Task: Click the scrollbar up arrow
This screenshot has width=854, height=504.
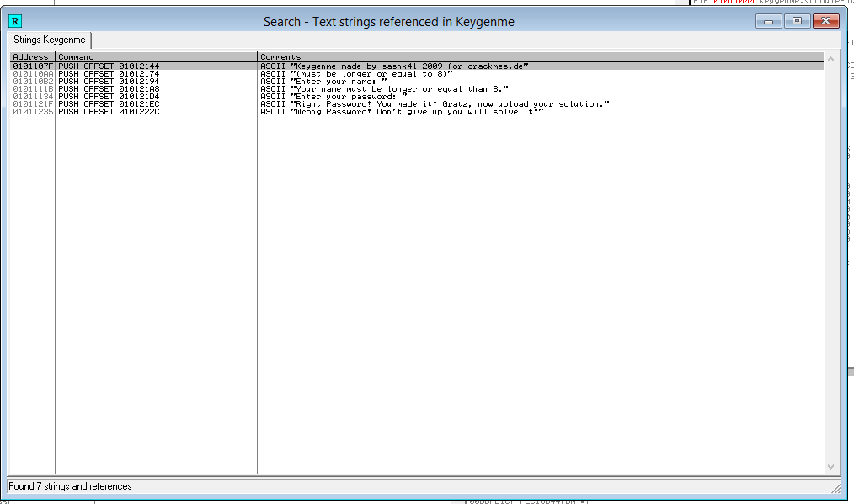Action: coord(830,59)
